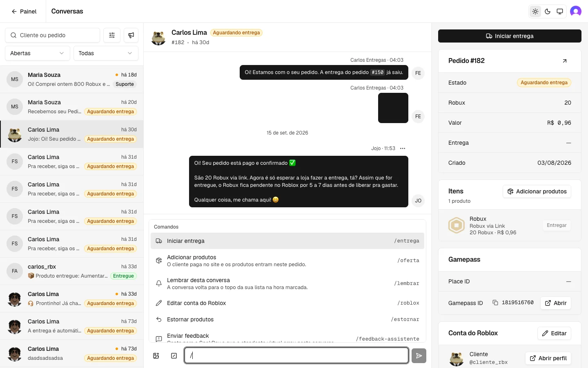The image size is (588, 368).
Task: Click the megaphone broadcast icon
Action: [x=131, y=35]
